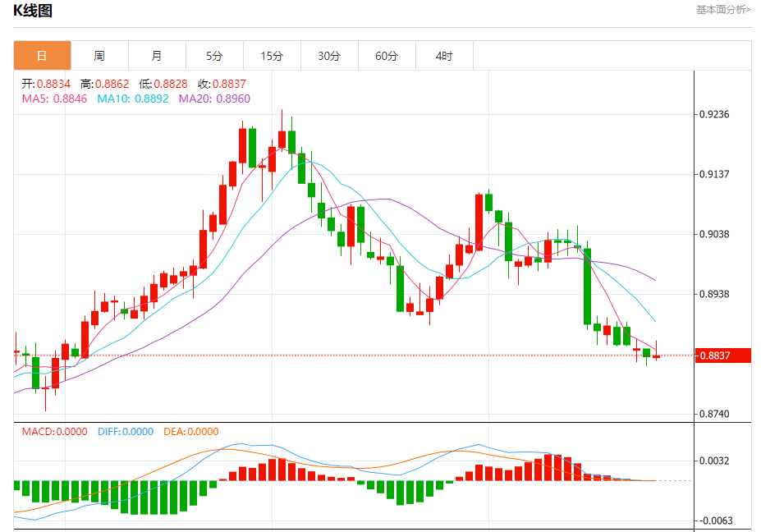Viewport: 761px width, 532px height.
Task: Click the DIFF indicator label
Action: 126,431
